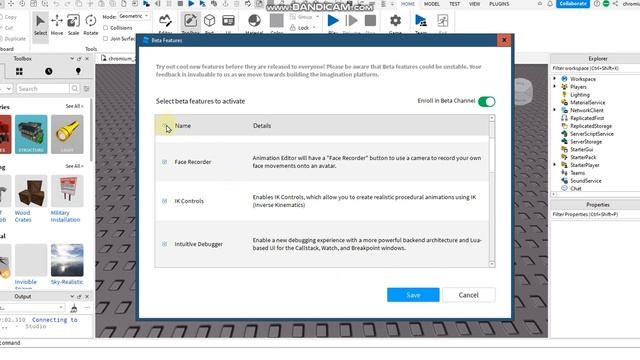Activate the Rotate tool
This screenshot has width=640, height=360.
pyautogui.click(x=91, y=24)
